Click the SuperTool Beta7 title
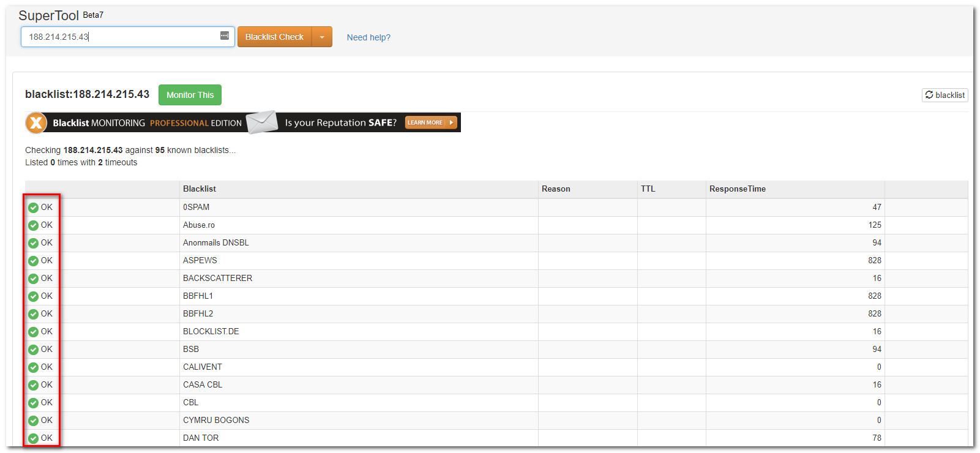Screen dimensions: 980x453 coord(61,15)
